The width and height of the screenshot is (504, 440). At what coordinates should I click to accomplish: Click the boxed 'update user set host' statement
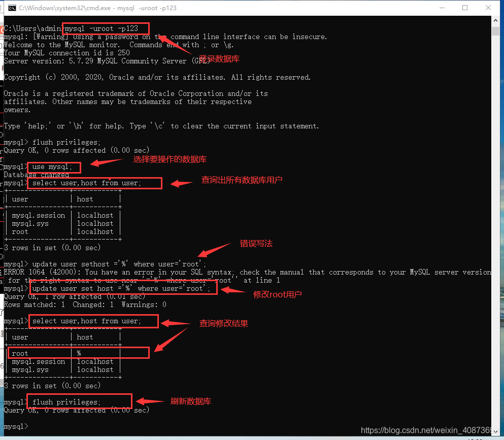(x=123, y=288)
